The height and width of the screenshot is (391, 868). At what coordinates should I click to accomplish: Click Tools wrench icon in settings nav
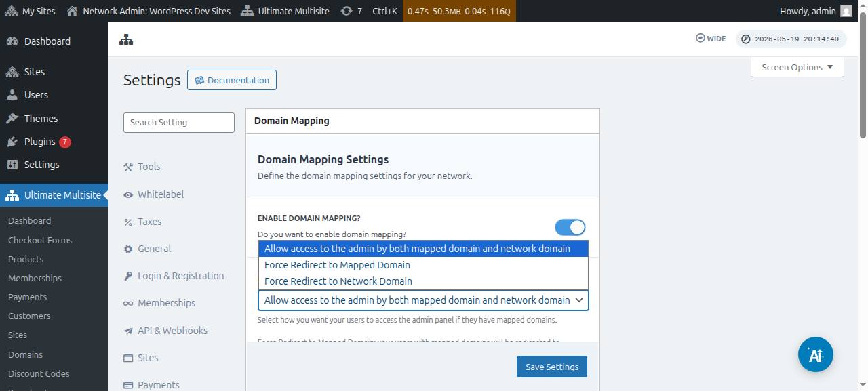click(128, 167)
